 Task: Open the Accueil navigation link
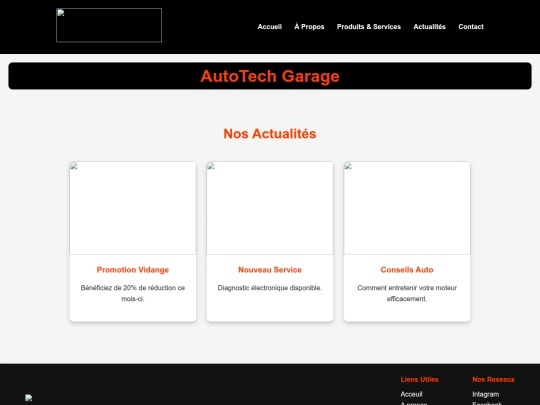click(x=270, y=27)
